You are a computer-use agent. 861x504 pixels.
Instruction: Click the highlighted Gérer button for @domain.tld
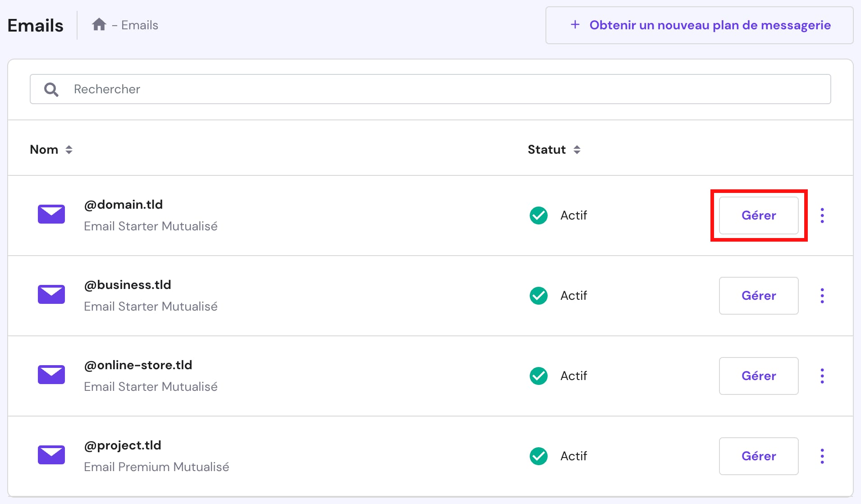pyautogui.click(x=759, y=215)
